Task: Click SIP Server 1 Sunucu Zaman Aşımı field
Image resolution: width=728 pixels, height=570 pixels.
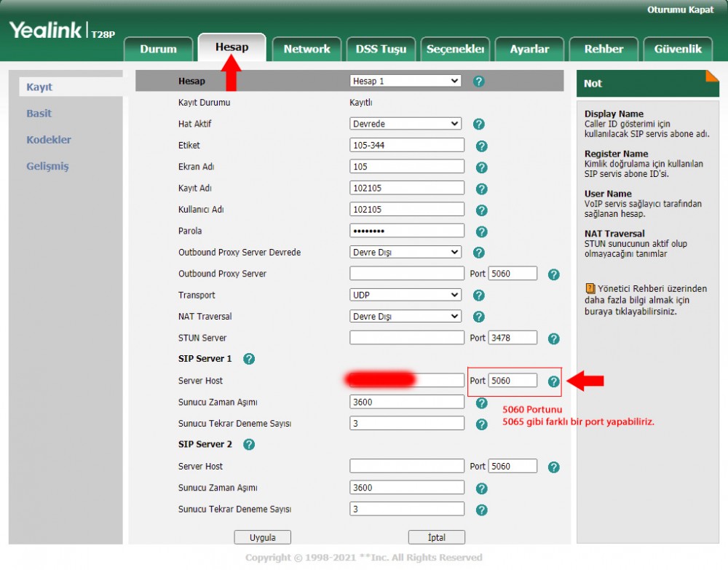Action: 407,402
